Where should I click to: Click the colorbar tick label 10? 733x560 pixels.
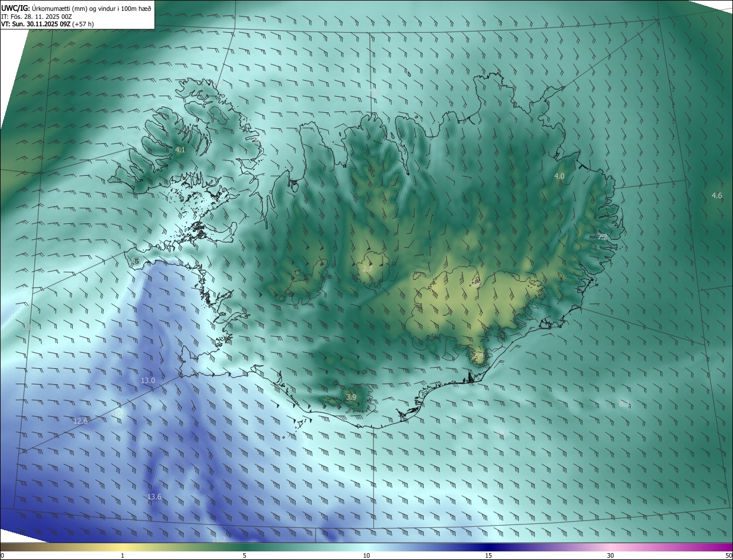pos(366,555)
